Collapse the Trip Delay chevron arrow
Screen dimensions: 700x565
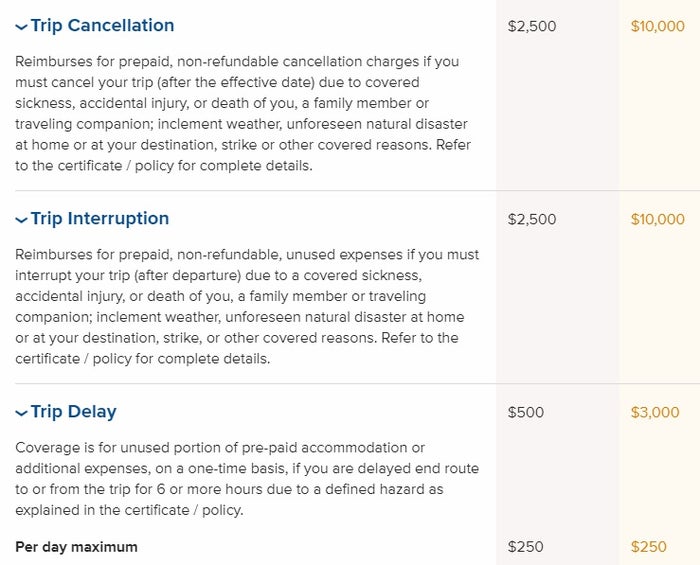pos(21,413)
